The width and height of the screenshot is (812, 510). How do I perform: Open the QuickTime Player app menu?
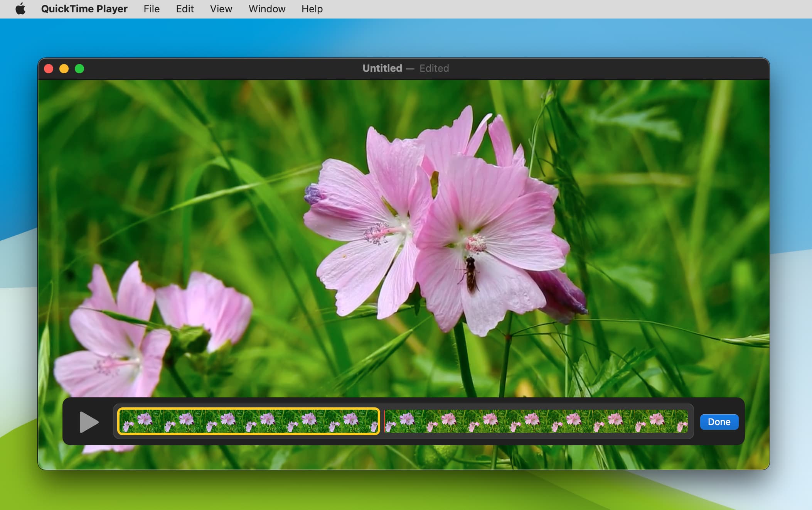click(84, 9)
